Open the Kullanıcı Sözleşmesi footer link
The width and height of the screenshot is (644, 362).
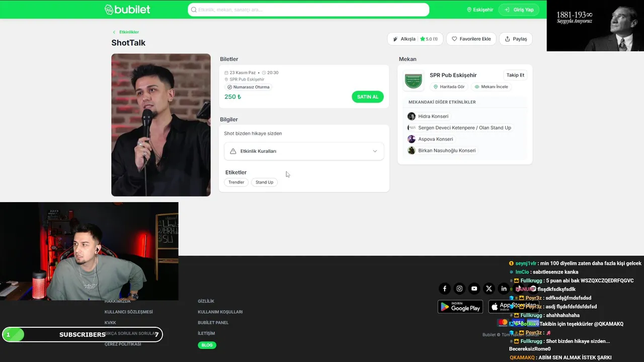pyautogui.click(x=129, y=312)
